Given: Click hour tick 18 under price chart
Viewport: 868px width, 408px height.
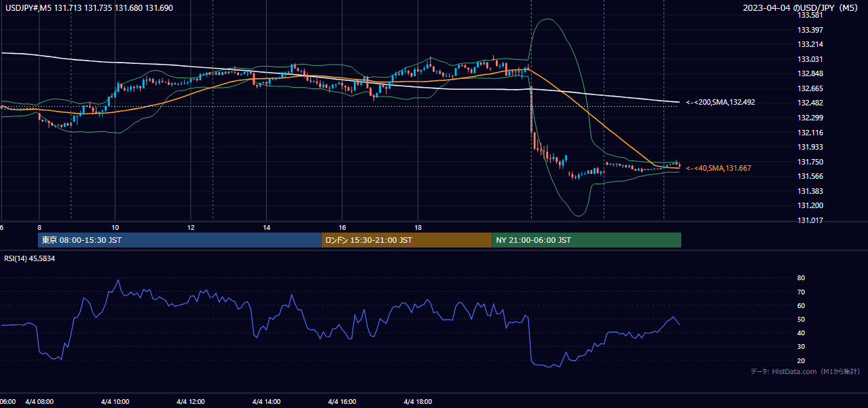Looking at the screenshot, I should (418, 227).
